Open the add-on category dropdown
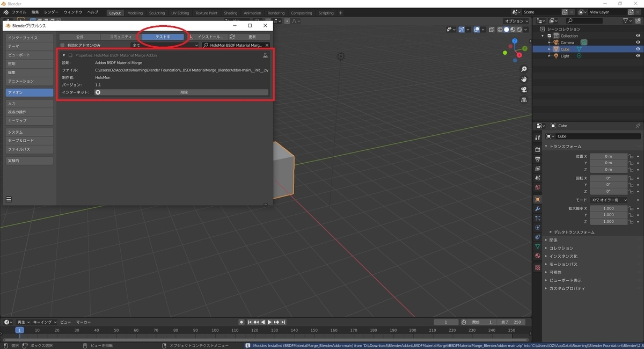Screen dimensions: 644x349 (x=165, y=46)
